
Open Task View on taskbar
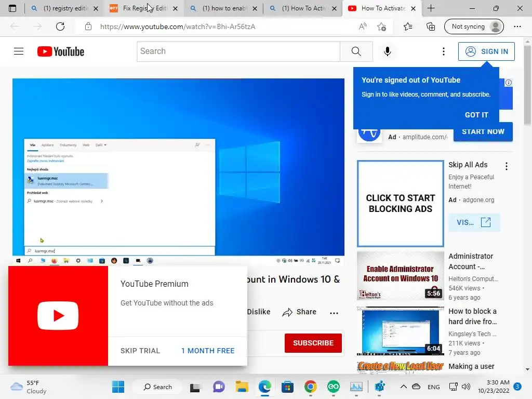[x=195, y=387]
